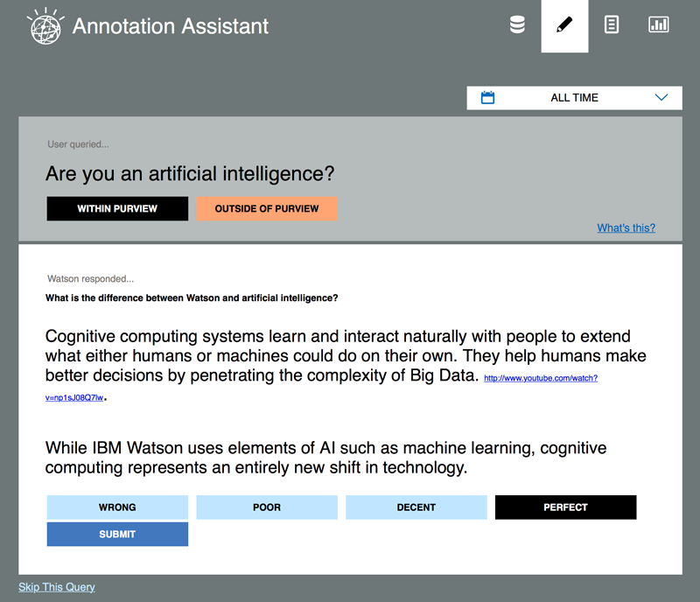Image resolution: width=700 pixels, height=602 pixels.
Task: Open the database icon in the header
Action: tap(517, 25)
